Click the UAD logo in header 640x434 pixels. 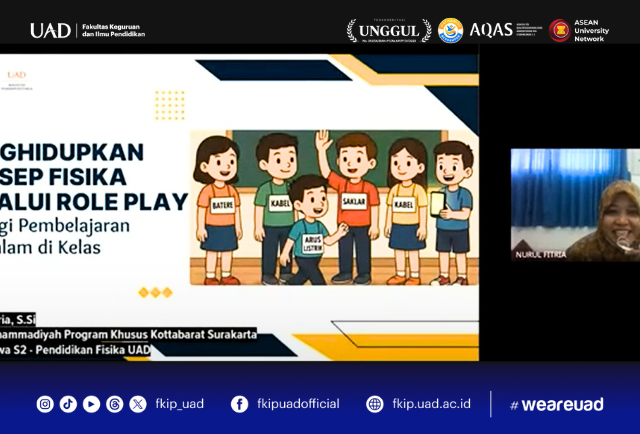(50, 31)
